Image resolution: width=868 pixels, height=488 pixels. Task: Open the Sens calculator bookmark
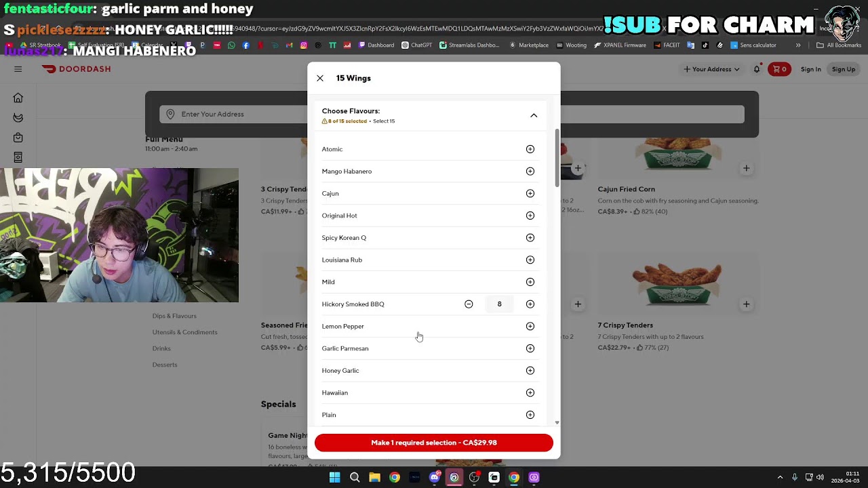coord(753,45)
